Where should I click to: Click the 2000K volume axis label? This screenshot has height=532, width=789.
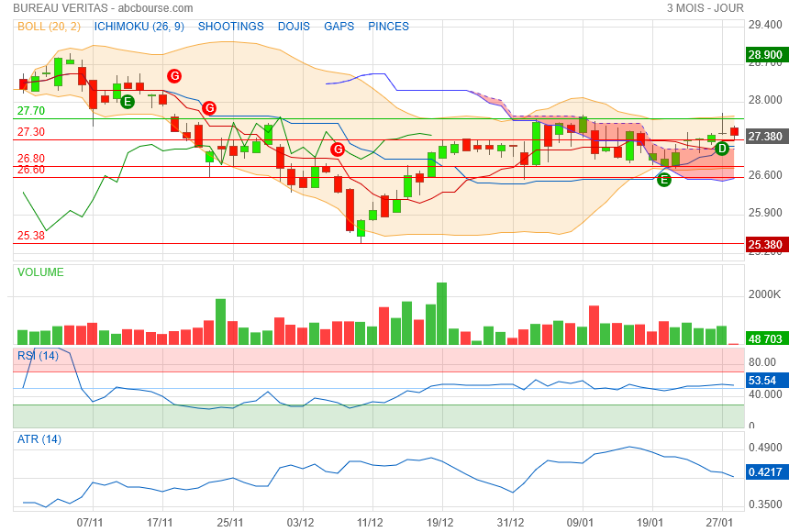coord(765,294)
